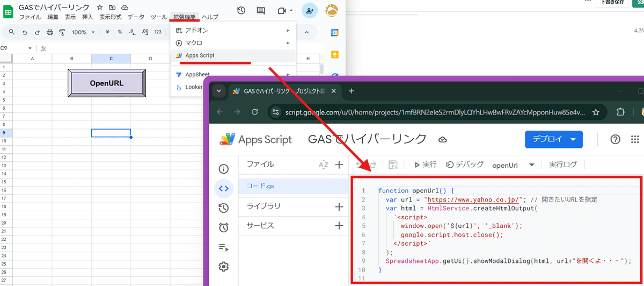This screenshot has height=286, width=644.
Task: Open Apps Script help question icon
Action: (616, 139)
